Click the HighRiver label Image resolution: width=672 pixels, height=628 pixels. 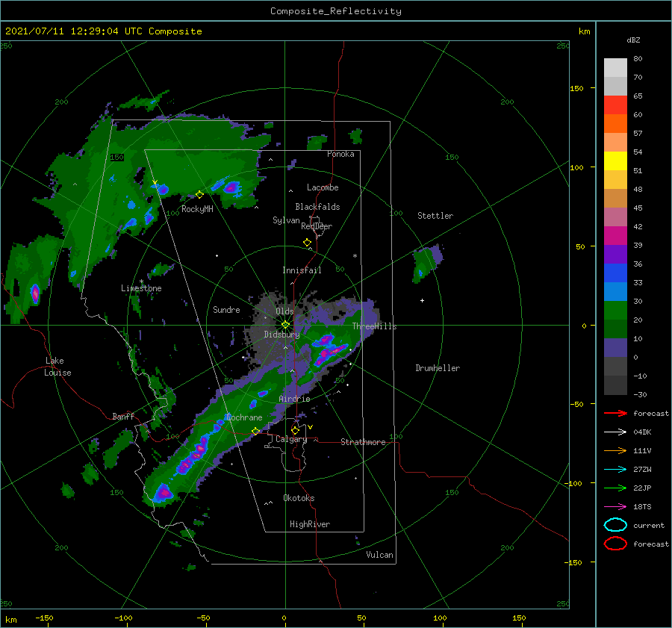[310, 524]
